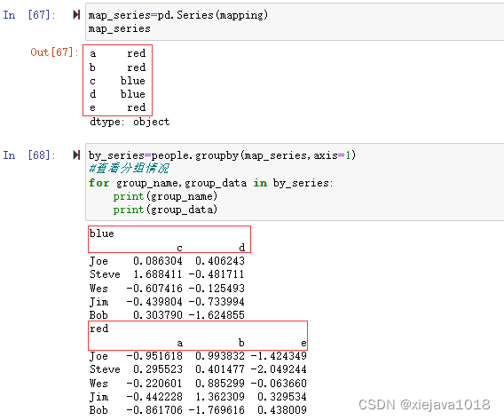Click column header d in blue group
Viewport: 504px width, 420px height.
(241, 248)
